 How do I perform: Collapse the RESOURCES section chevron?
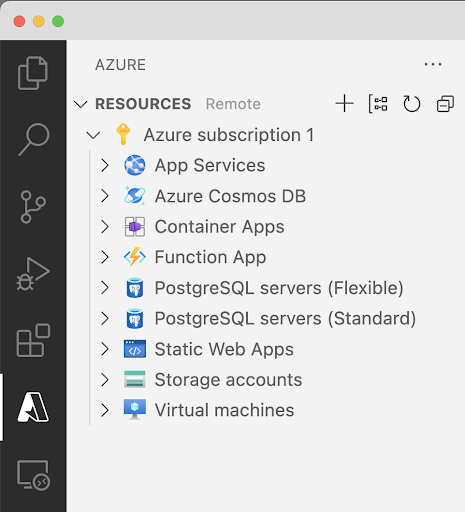[x=81, y=104]
